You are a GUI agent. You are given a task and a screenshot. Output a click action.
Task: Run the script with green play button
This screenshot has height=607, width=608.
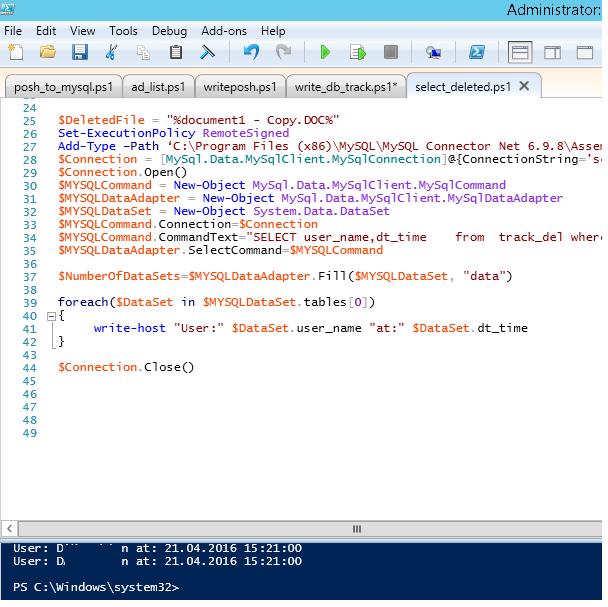point(325,52)
